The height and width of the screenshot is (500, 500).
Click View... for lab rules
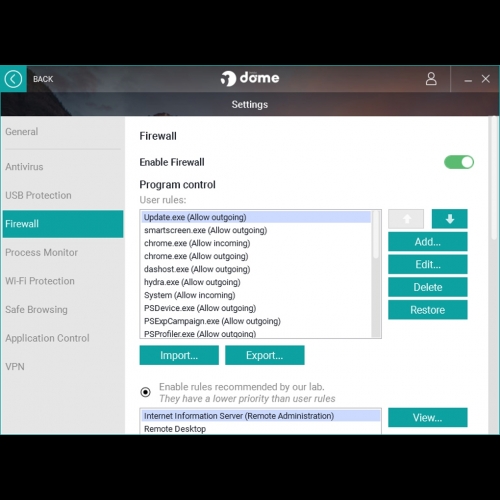coord(428,417)
